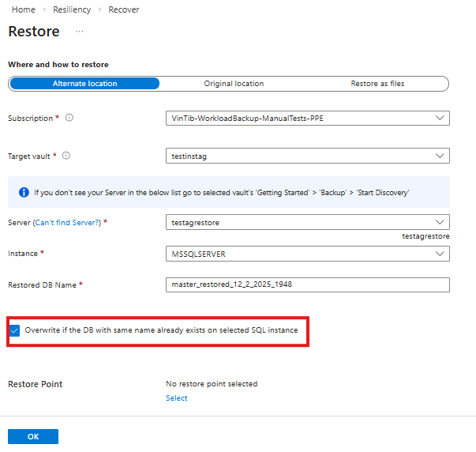The height and width of the screenshot is (452, 476).
Task: Click the Can't find Server? link
Action: coord(67,223)
